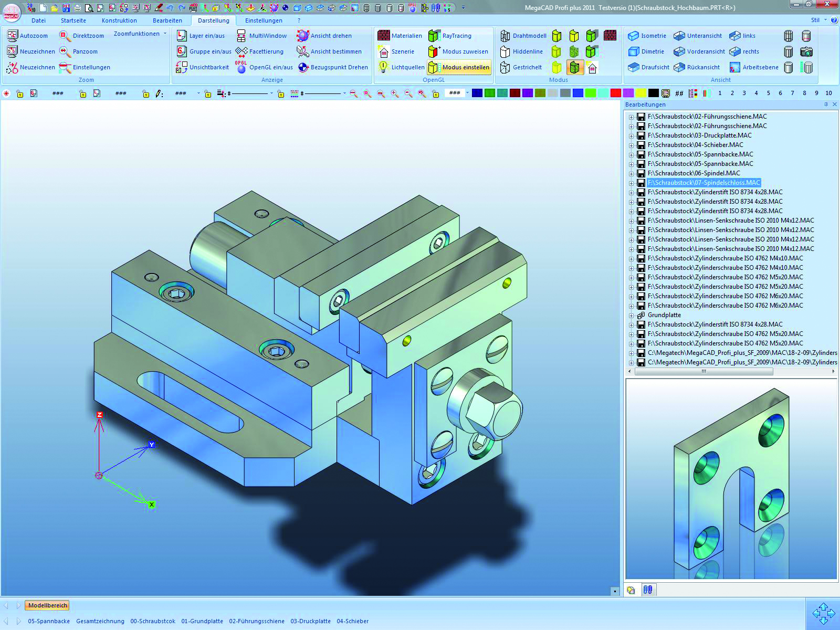The width and height of the screenshot is (840, 630).
Task: Click the Modellbereich button
Action: pos(48,605)
